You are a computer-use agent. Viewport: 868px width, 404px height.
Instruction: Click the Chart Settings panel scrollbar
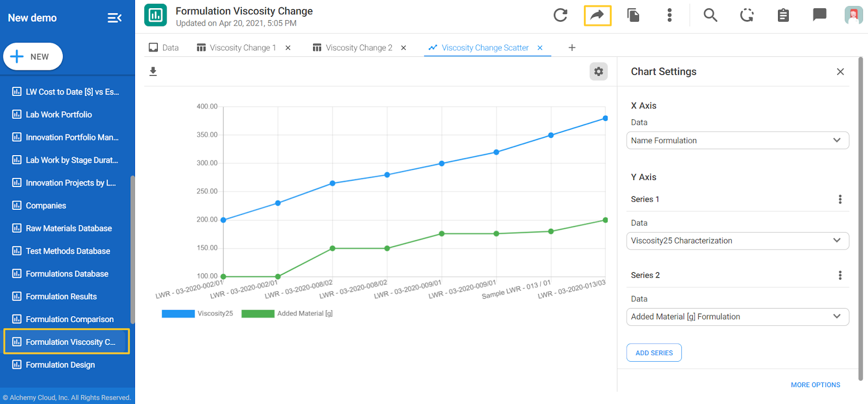coord(860,219)
